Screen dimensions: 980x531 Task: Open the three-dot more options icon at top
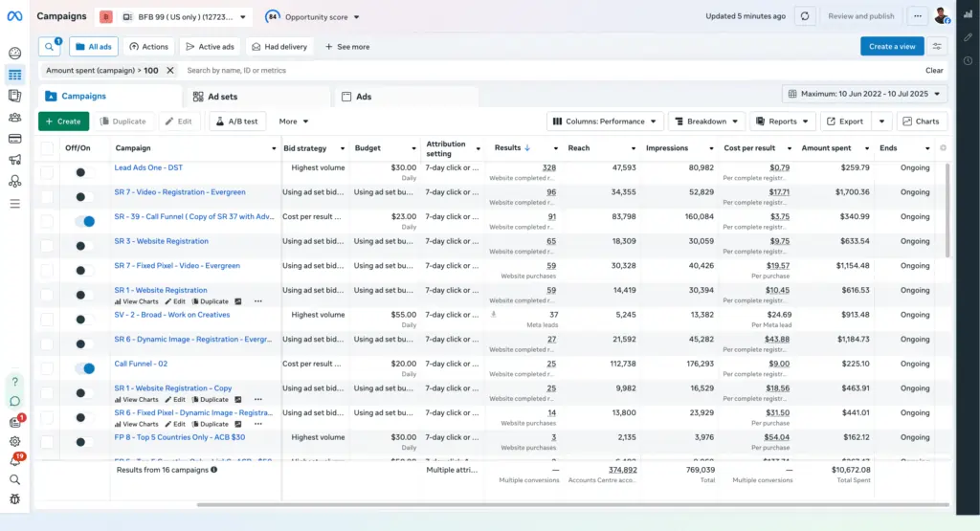click(x=918, y=16)
